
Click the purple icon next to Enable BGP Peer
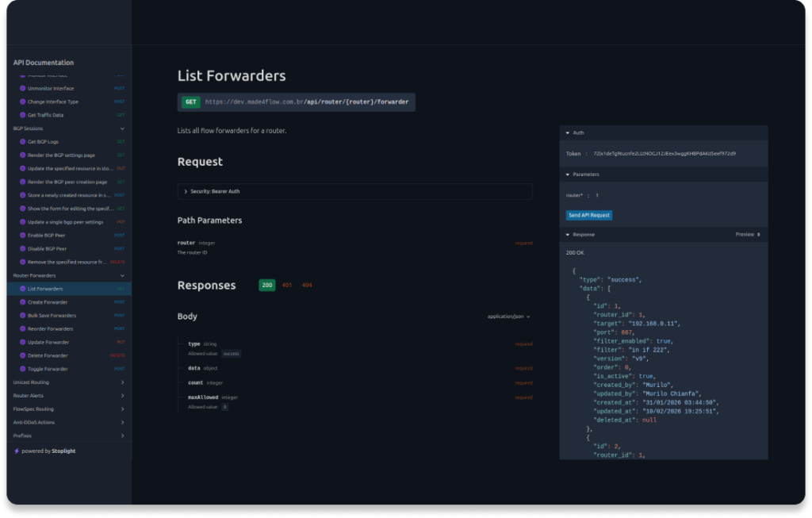coord(22,236)
